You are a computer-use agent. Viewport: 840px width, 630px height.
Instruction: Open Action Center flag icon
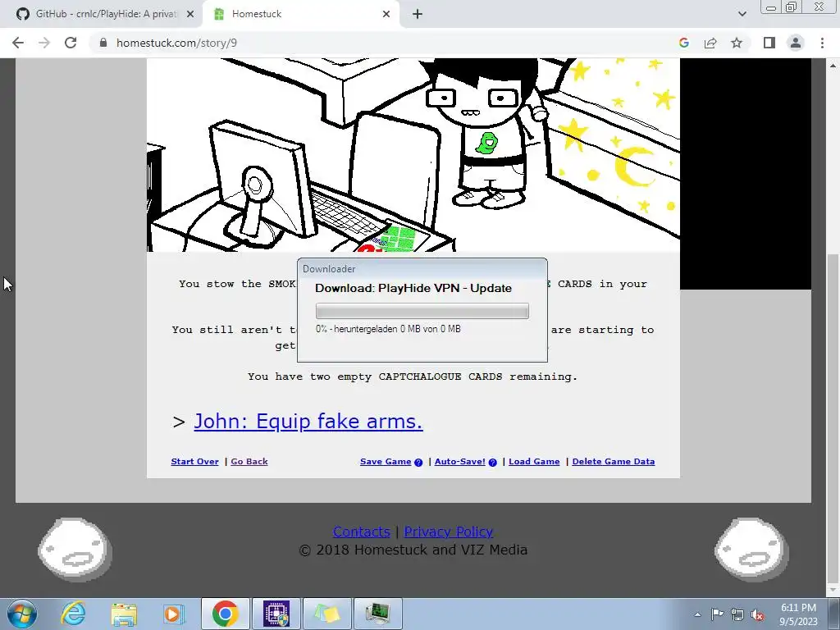(717, 614)
